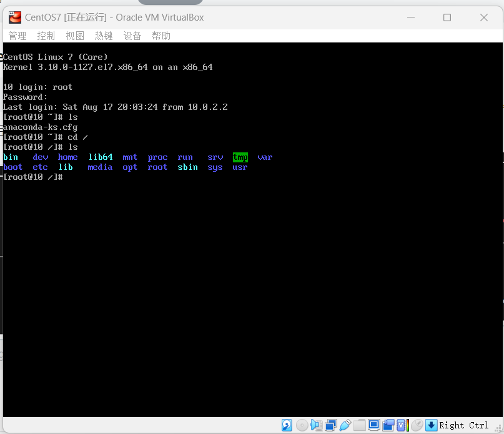This screenshot has height=434, width=504.
Task: Click the dev directory in the listing
Action: coord(41,157)
